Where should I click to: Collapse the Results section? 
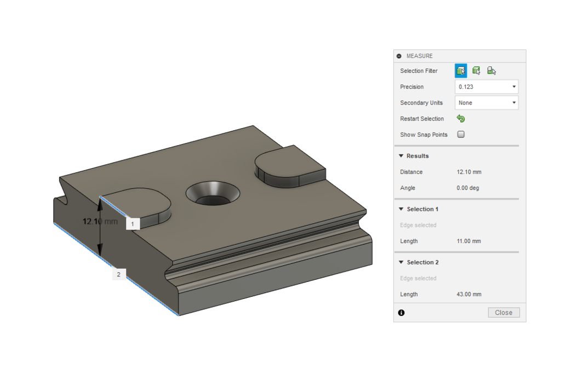(x=401, y=155)
